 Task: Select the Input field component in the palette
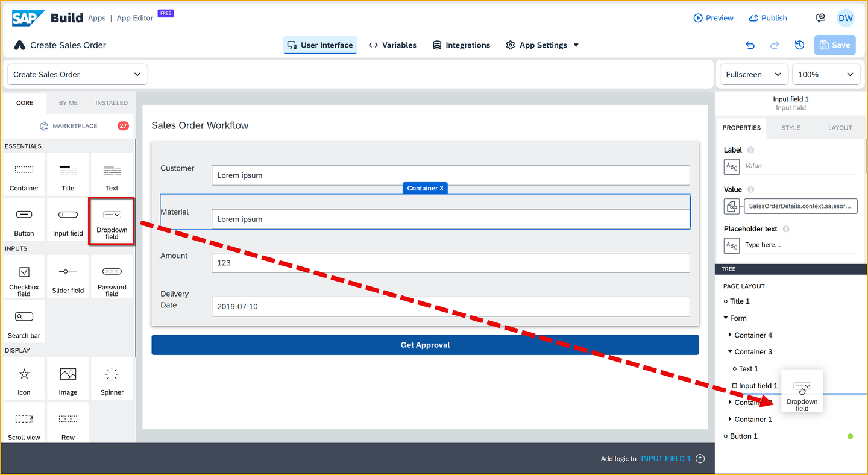pos(68,219)
